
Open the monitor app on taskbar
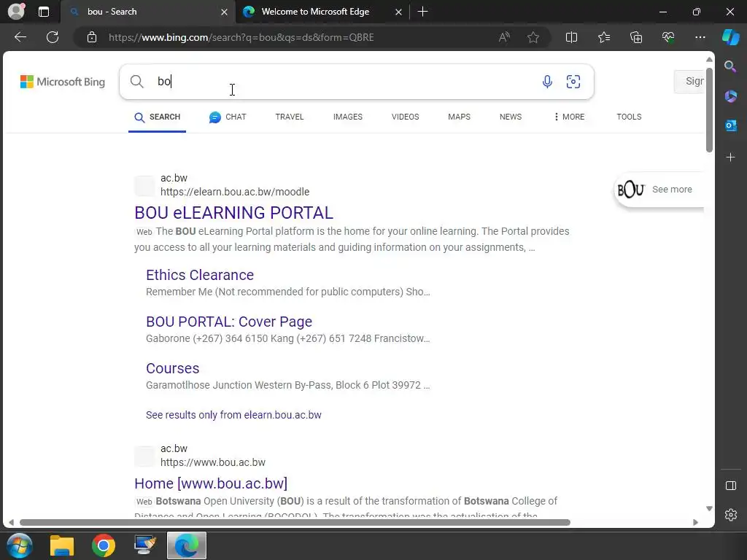[x=145, y=545]
